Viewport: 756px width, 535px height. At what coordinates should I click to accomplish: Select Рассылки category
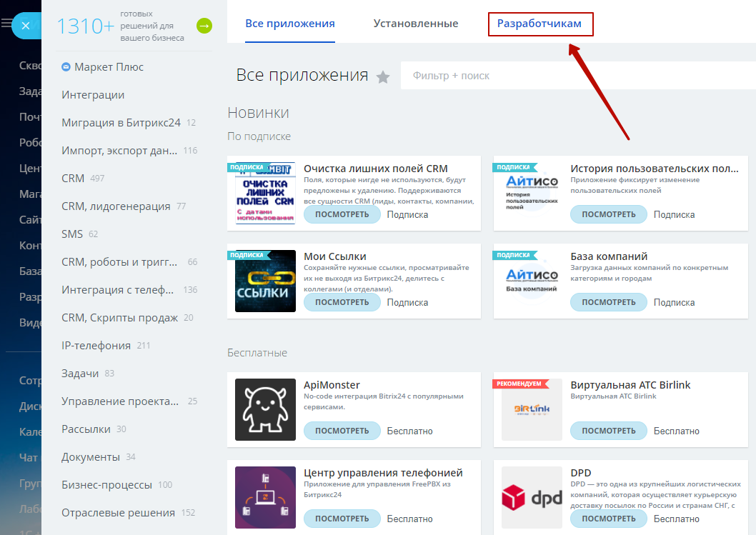86,429
